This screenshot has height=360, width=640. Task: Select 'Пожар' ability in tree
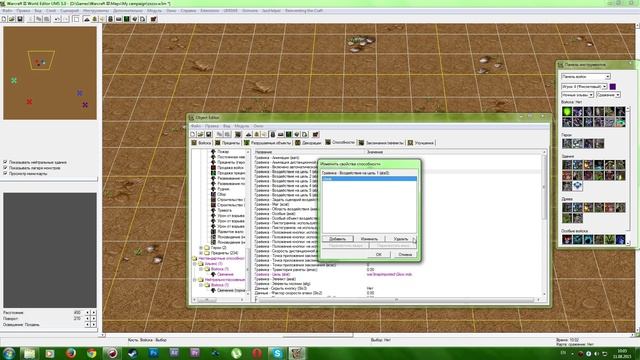pyautogui.click(x=223, y=152)
